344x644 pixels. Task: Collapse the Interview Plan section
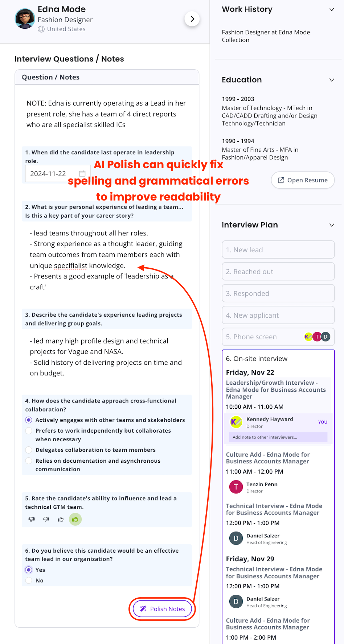pos(331,225)
